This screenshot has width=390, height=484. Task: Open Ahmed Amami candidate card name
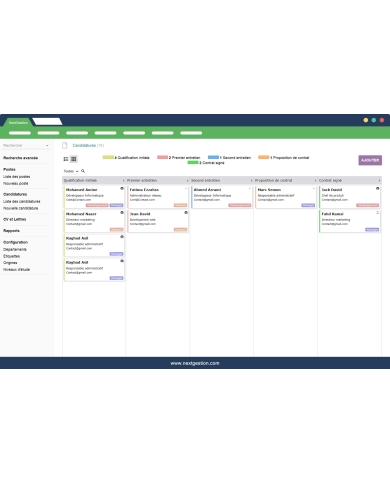tap(207, 190)
